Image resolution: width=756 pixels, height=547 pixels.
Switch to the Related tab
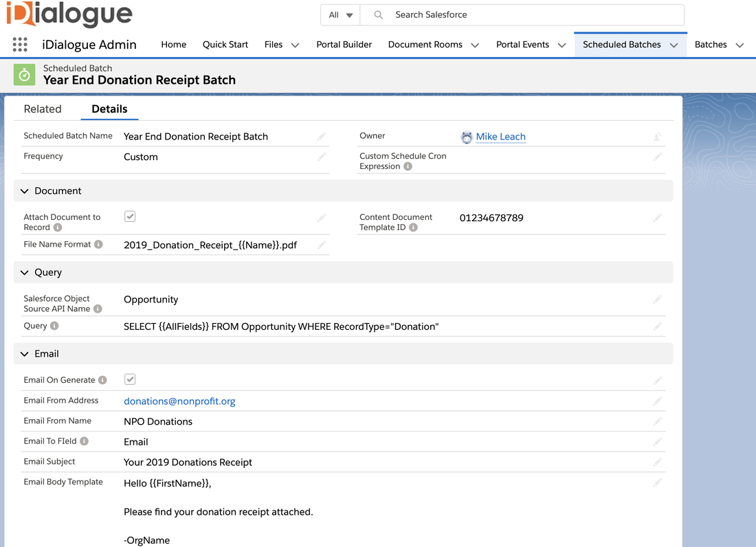tap(43, 109)
